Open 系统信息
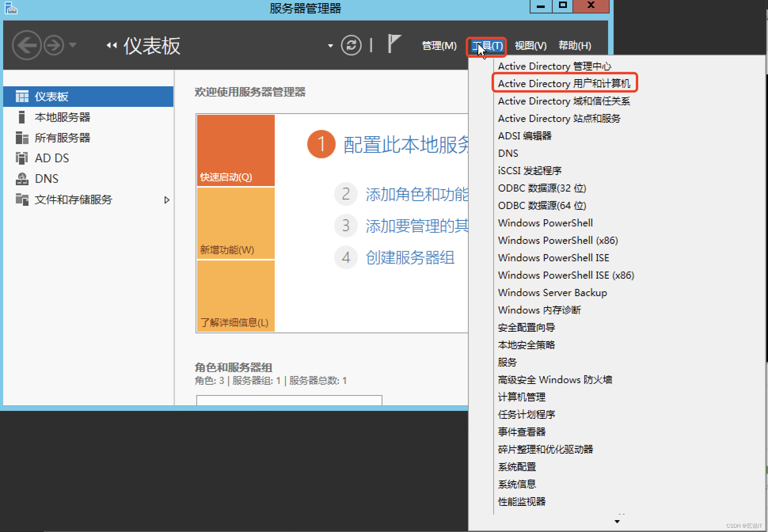The image size is (768, 532). click(517, 484)
